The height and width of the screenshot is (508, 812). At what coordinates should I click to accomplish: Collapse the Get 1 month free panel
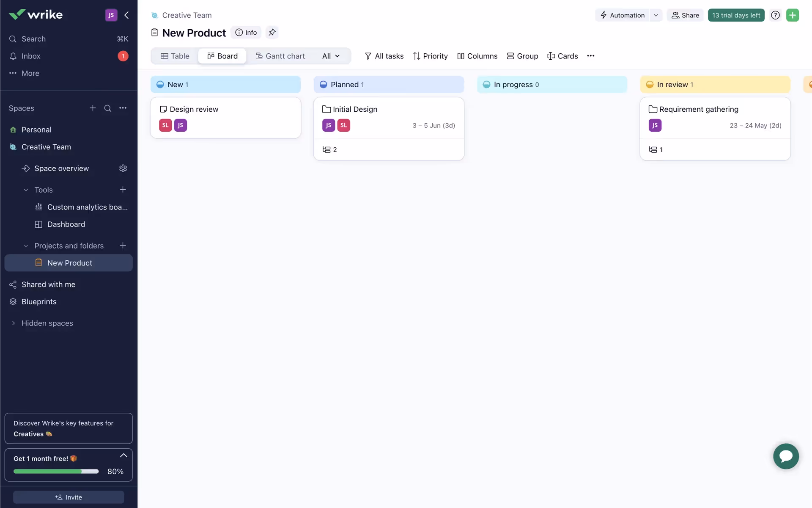click(x=123, y=456)
